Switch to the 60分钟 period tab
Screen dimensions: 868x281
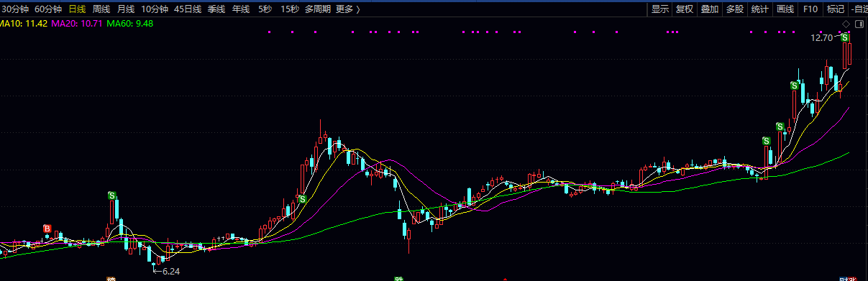[x=48, y=9]
